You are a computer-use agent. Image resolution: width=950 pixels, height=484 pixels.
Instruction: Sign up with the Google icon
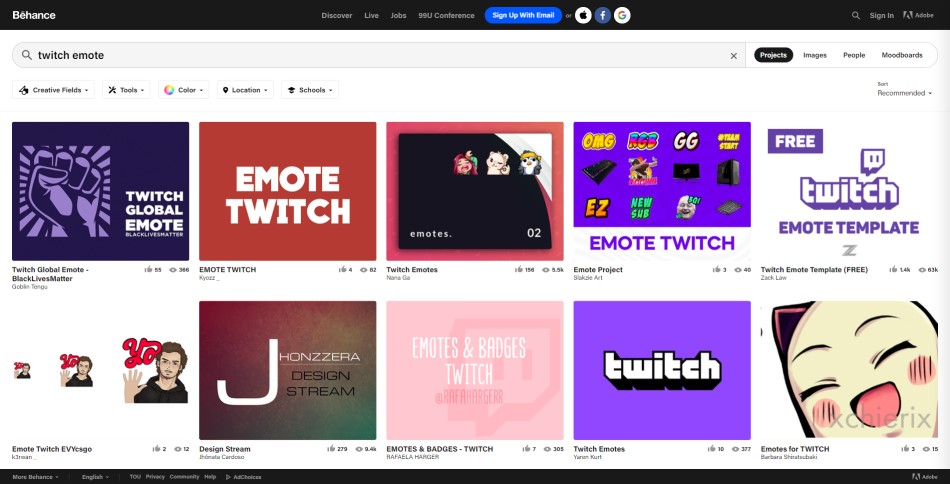point(622,15)
